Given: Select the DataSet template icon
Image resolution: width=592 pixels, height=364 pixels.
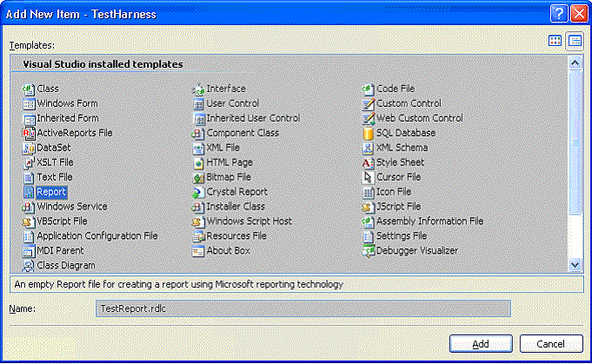Looking at the screenshot, I should 29,148.
